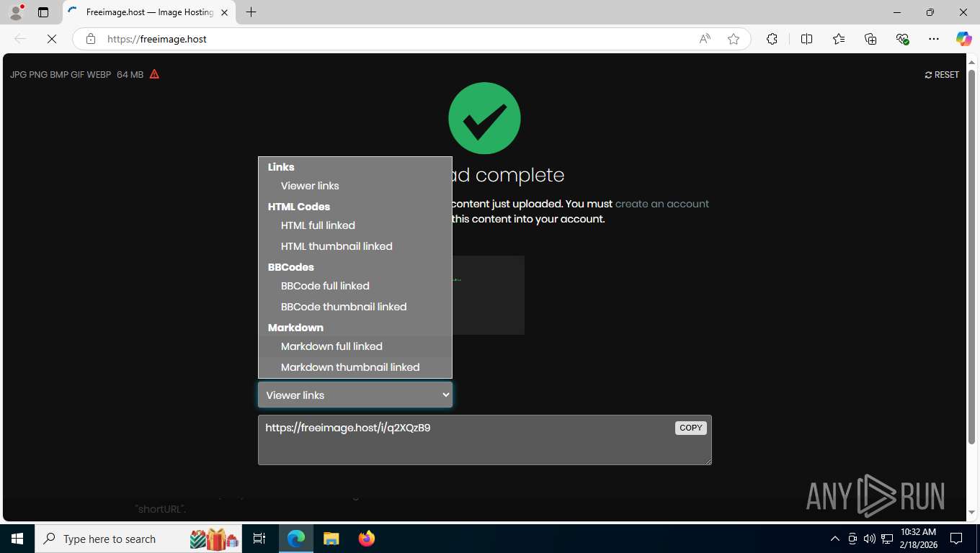This screenshot has height=553, width=980.
Task: Stop loading the page
Action: coord(52,39)
